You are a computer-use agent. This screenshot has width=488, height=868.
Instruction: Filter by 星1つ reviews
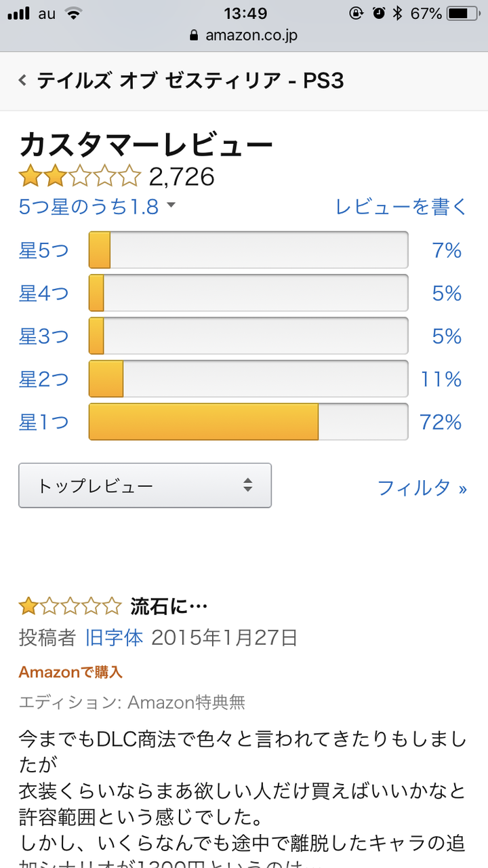click(44, 422)
